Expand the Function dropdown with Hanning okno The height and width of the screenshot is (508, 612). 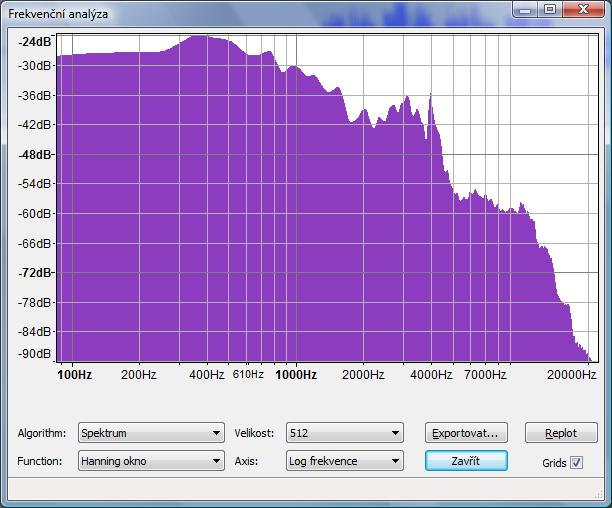pos(151,461)
